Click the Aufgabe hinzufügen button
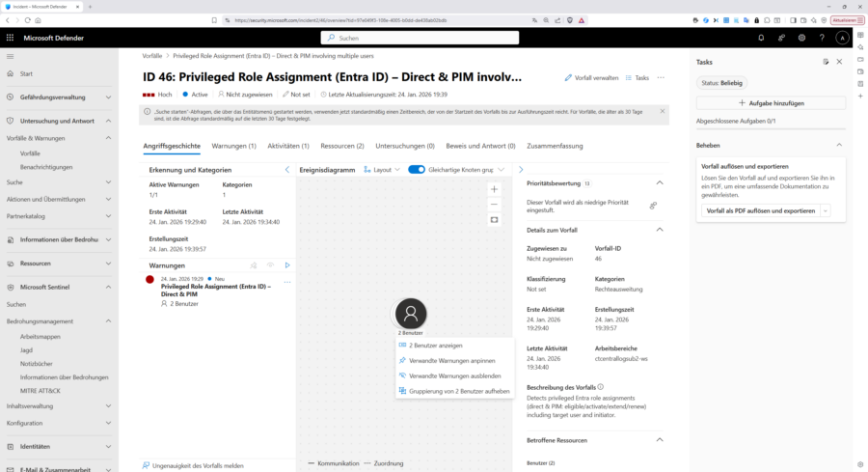The width and height of the screenshot is (868, 472). [771, 102]
